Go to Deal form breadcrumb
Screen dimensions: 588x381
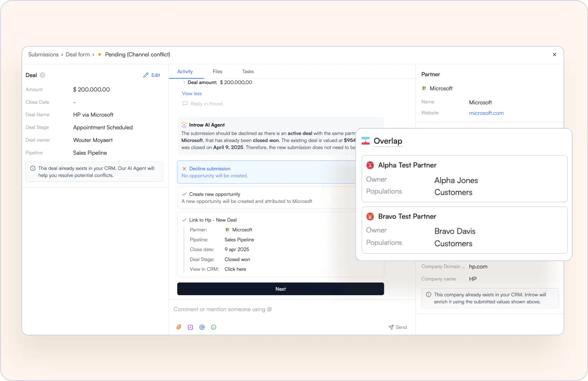(78, 54)
